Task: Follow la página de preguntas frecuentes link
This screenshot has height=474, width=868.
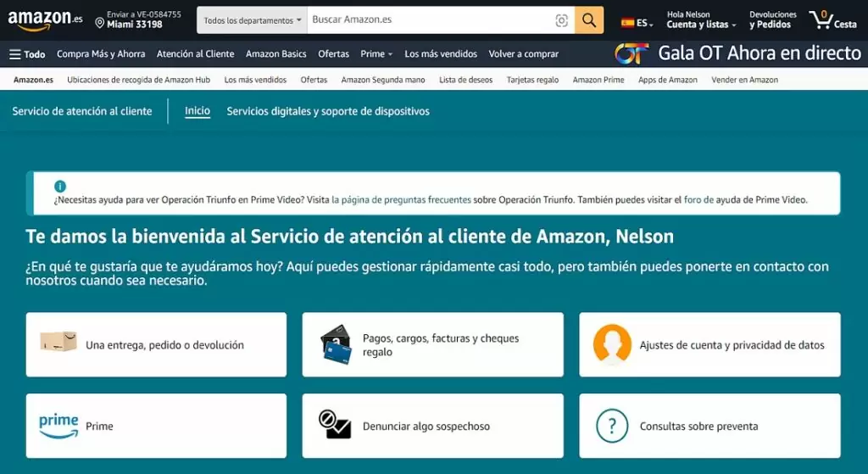Action: click(x=401, y=200)
